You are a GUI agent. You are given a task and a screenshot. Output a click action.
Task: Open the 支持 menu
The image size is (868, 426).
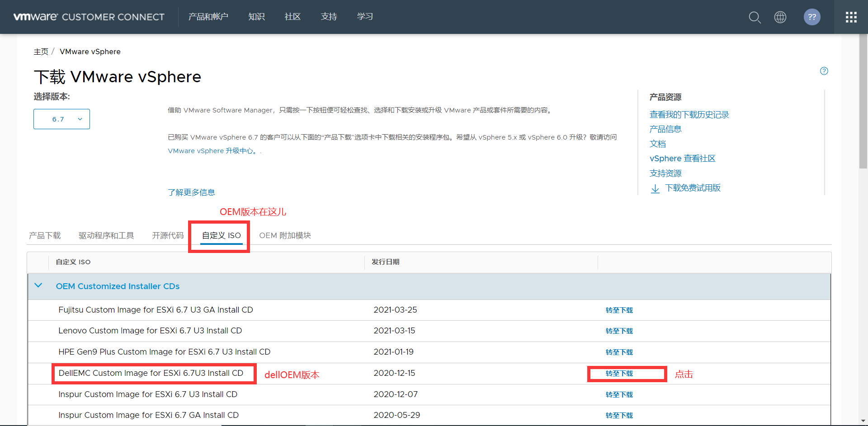tap(329, 17)
